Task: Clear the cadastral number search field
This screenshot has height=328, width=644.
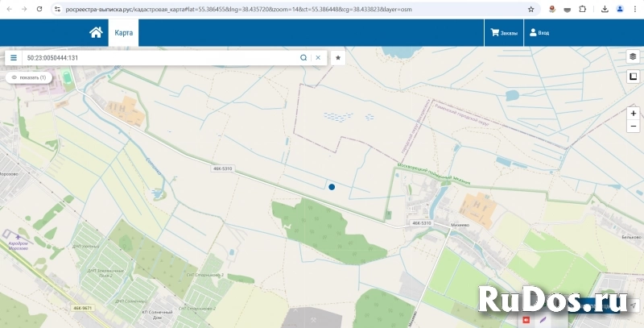Action: pos(318,58)
